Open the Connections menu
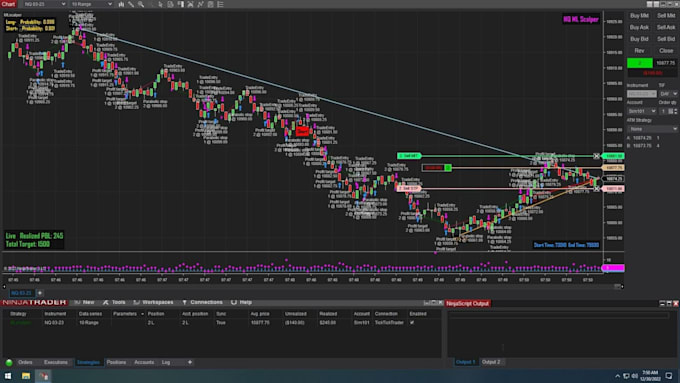This screenshot has width=680, height=383. [x=202, y=302]
